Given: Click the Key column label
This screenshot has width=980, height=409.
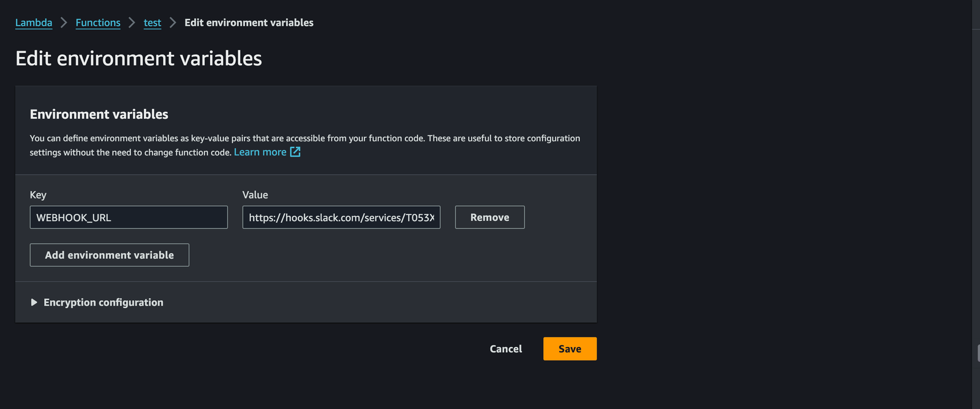Looking at the screenshot, I should coord(38,195).
